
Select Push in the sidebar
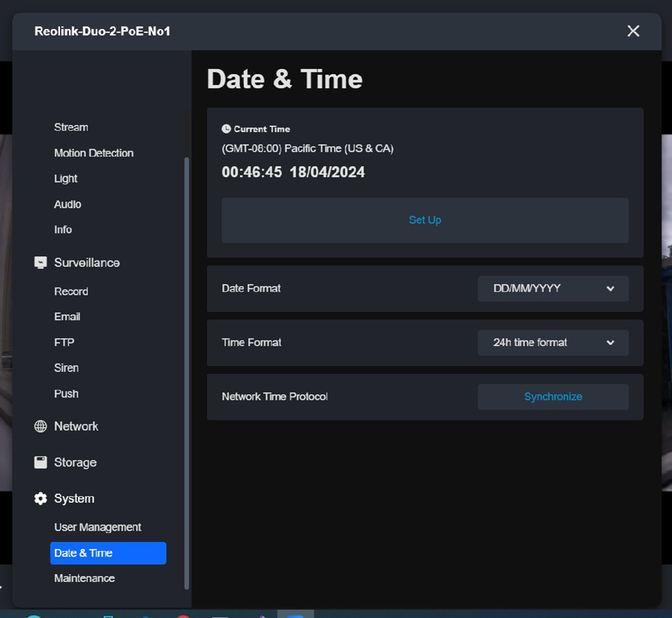coord(66,393)
